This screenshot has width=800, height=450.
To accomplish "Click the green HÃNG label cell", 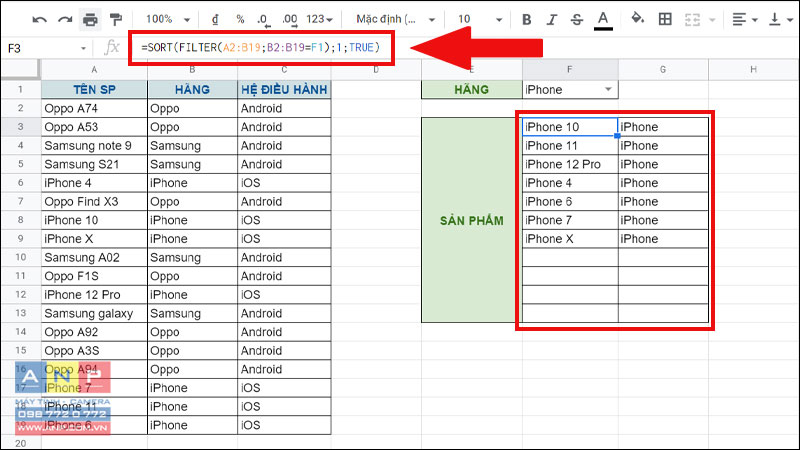I will (471, 90).
